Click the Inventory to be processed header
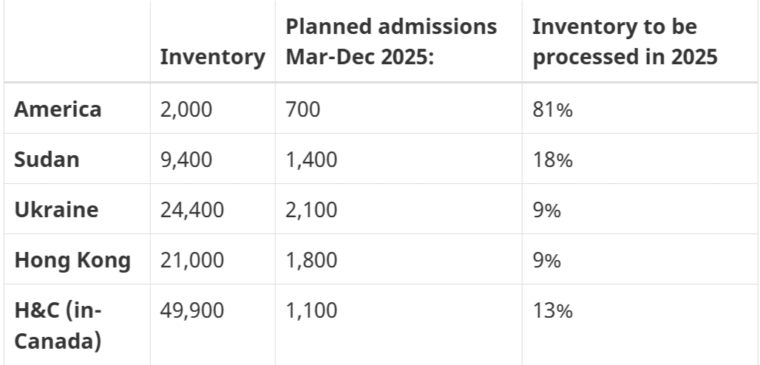Viewport: 760px width, 365px height. [625, 42]
